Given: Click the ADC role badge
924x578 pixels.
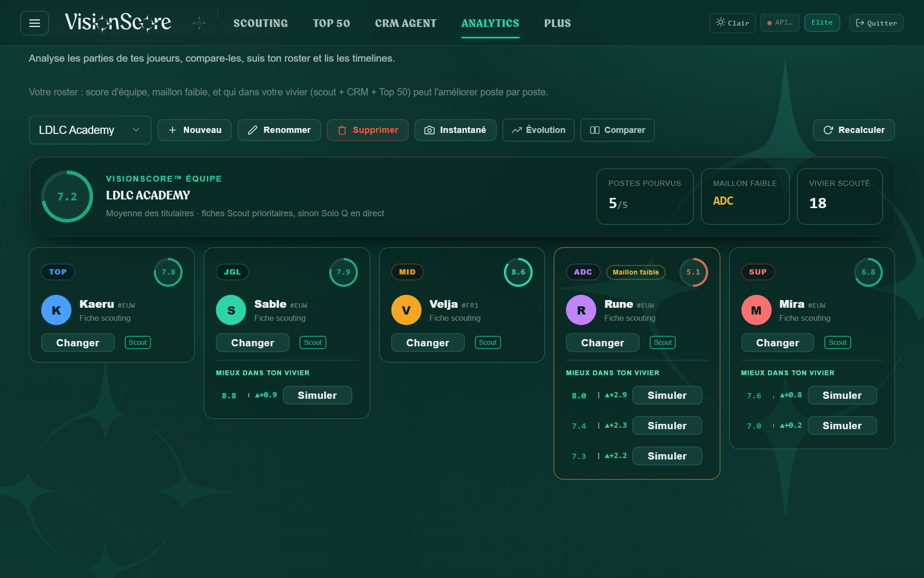Looking at the screenshot, I should click(583, 272).
